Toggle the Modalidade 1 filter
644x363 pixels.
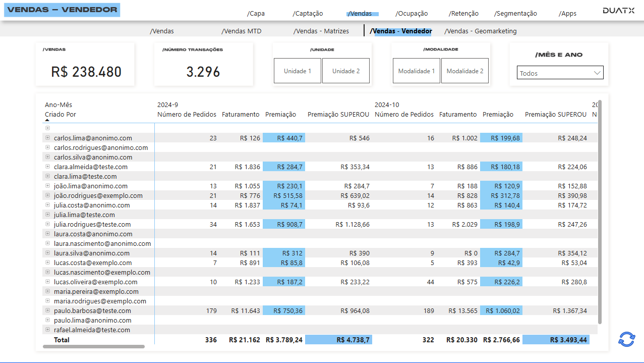coord(416,70)
